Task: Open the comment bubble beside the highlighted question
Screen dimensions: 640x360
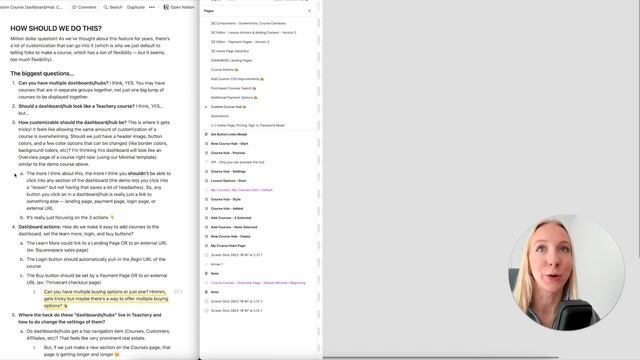Action: click(178, 292)
